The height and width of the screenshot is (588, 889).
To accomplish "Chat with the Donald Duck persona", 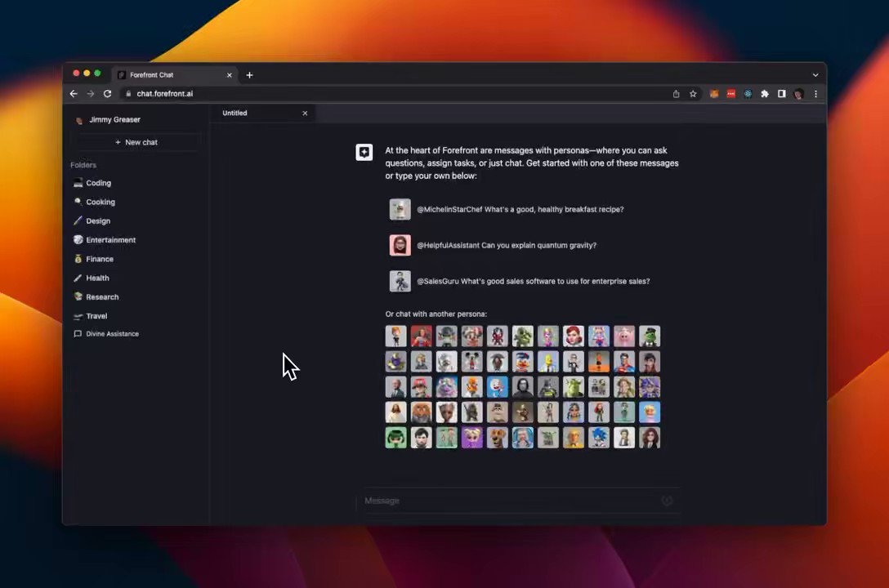I will [x=523, y=362].
